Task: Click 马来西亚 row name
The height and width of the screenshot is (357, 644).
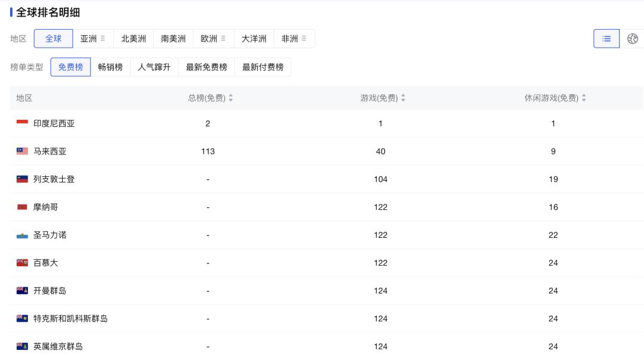Action: tap(49, 151)
